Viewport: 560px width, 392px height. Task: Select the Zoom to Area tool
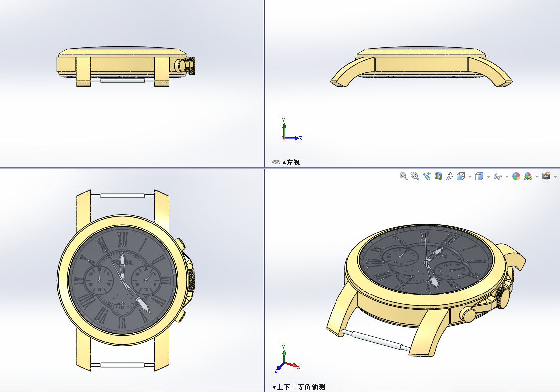[415, 176]
